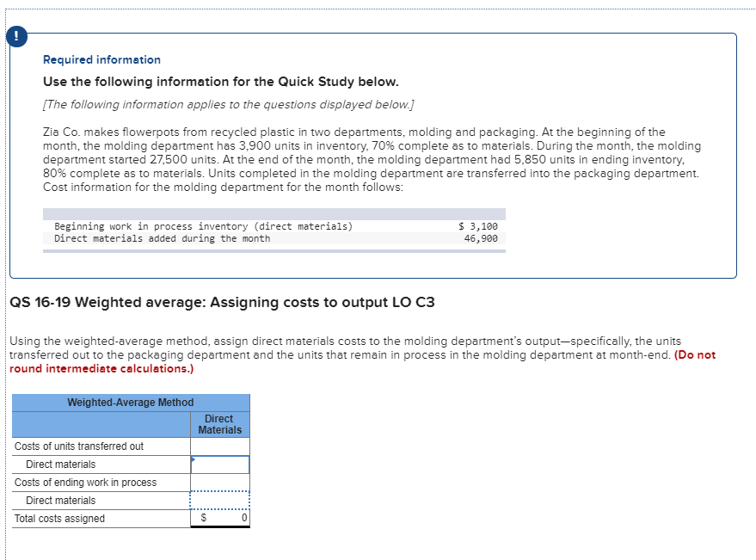The height and width of the screenshot is (560, 756).
Task: Click the 46,900 direct materials added value
Action: coord(481,238)
